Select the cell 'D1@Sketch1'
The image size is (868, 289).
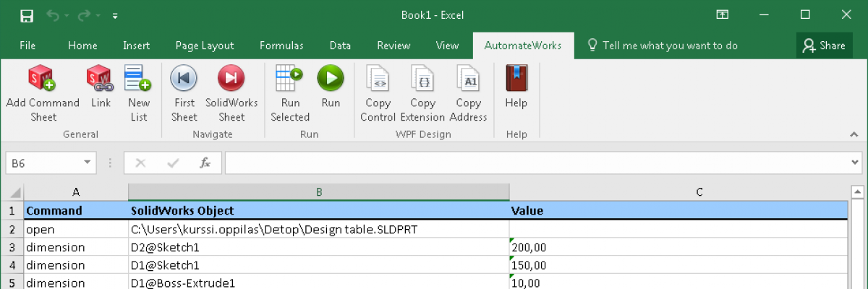click(318, 265)
